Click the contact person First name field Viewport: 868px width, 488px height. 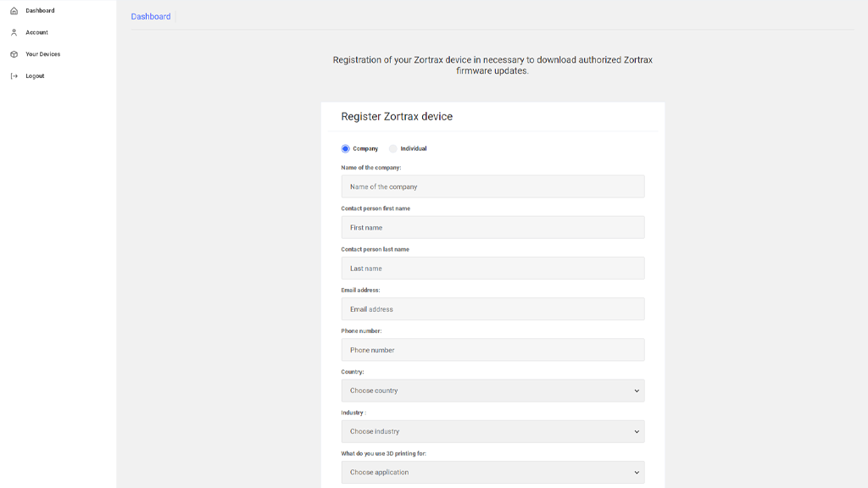click(x=492, y=227)
